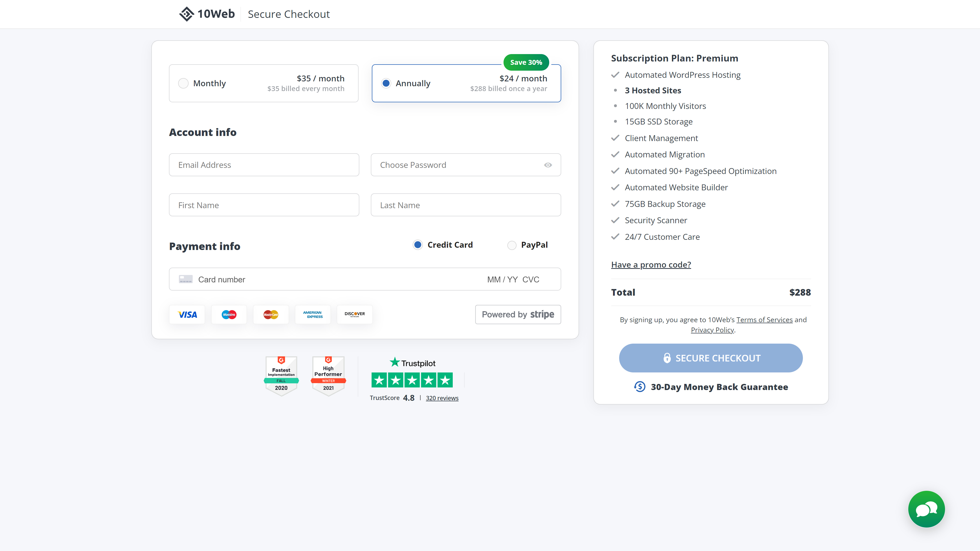Click the Maestro card icon

(229, 315)
